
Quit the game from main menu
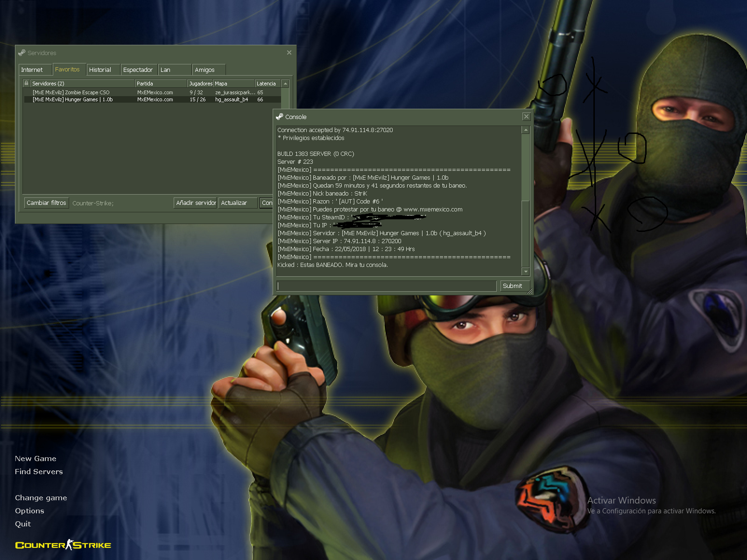[23, 524]
